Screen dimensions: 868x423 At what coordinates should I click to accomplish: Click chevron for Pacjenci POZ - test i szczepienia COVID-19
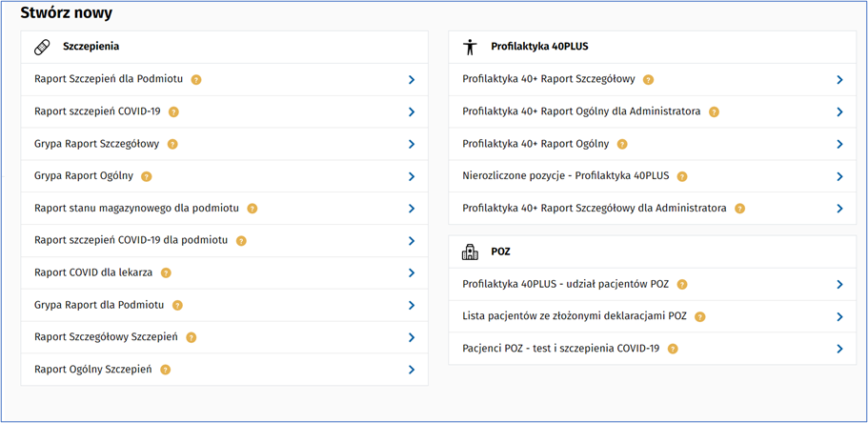(x=839, y=349)
